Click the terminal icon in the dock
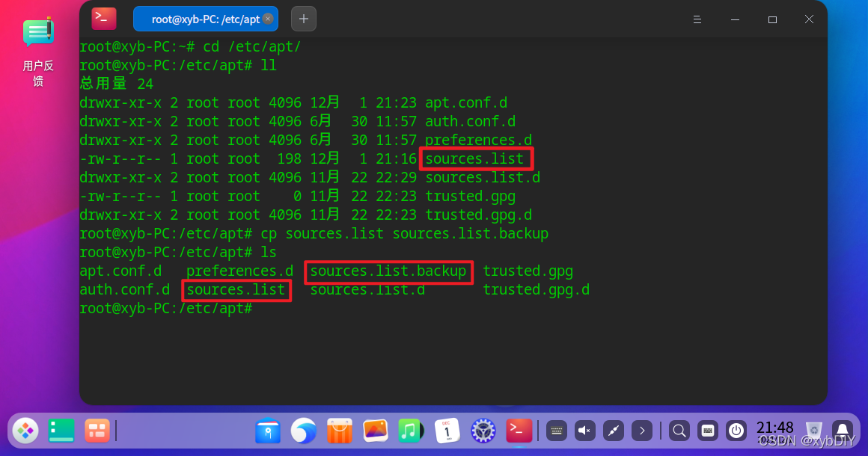 pyautogui.click(x=519, y=431)
